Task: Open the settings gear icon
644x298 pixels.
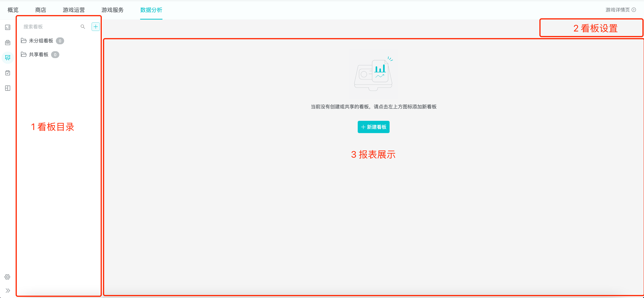Action: (7, 277)
